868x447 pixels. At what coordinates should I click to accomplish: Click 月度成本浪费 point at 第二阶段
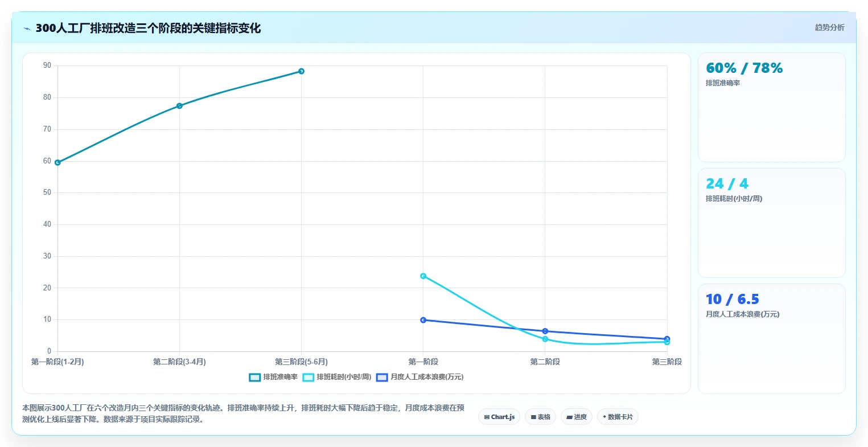pyautogui.click(x=545, y=331)
